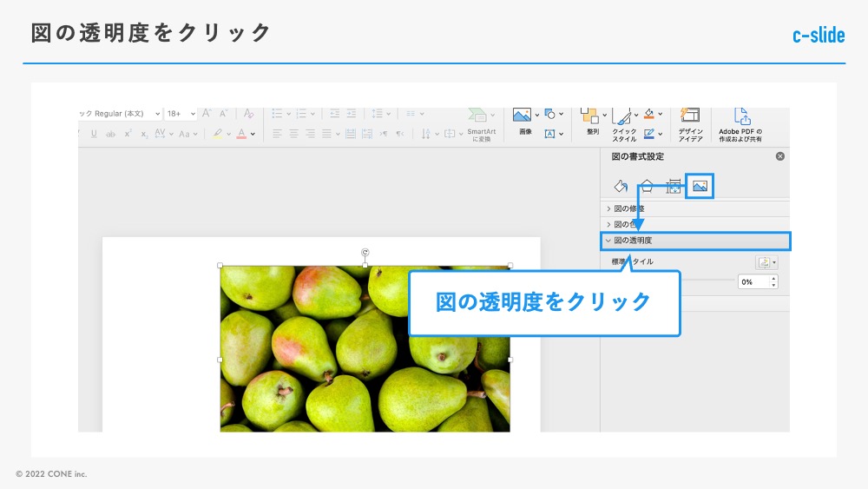Screen dimensions: 868x489
Task: Align text right
Action: point(311,134)
